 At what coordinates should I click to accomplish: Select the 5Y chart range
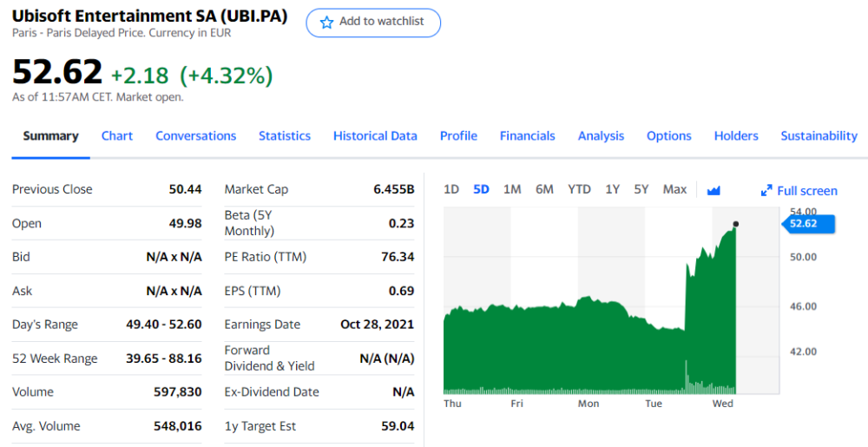click(x=641, y=189)
